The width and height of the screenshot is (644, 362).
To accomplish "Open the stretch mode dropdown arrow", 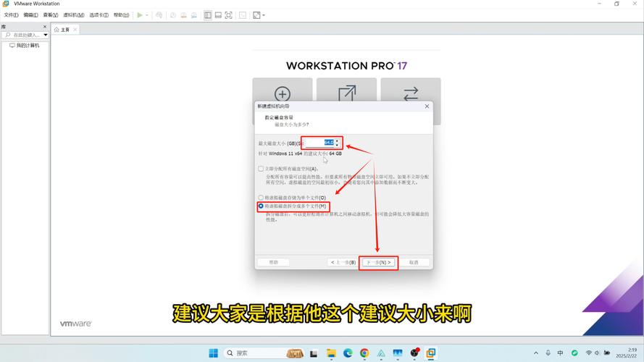I will (x=264, y=15).
